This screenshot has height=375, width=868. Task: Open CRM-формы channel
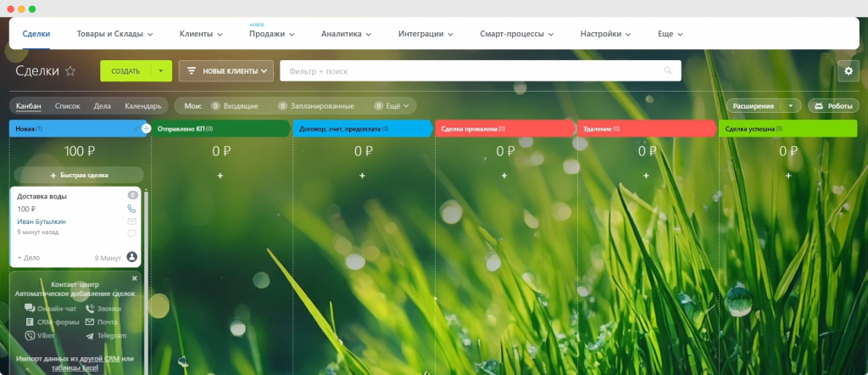[52, 322]
